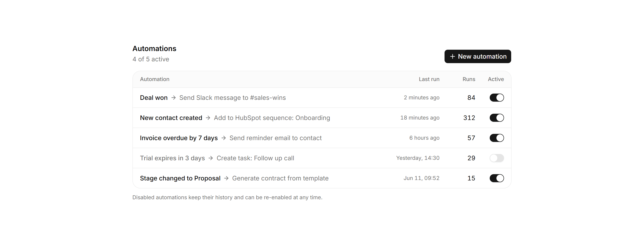
Task: Click arrow icon after Invoice overdue by 7 days
Action: pyautogui.click(x=224, y=138)
